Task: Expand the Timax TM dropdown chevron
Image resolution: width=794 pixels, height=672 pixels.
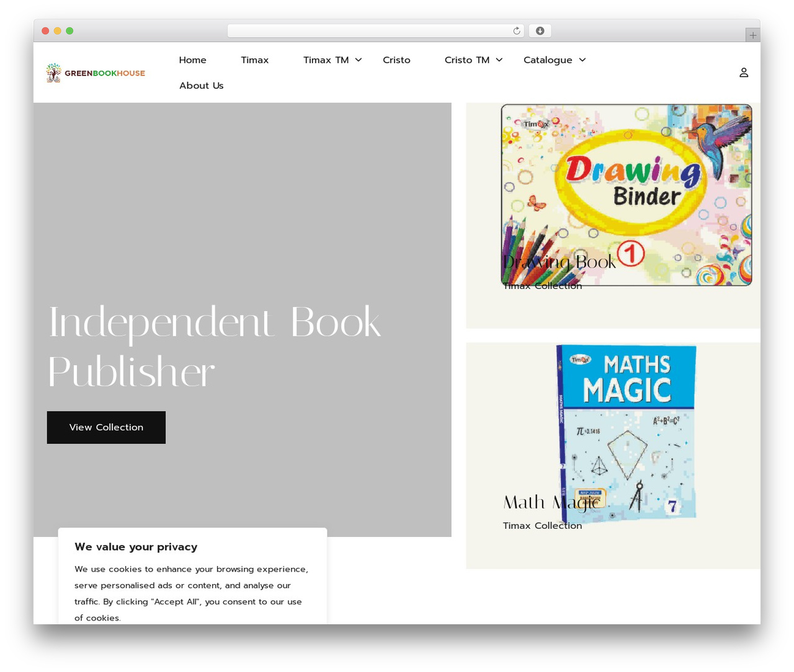Action: click(x=359, y=60)
